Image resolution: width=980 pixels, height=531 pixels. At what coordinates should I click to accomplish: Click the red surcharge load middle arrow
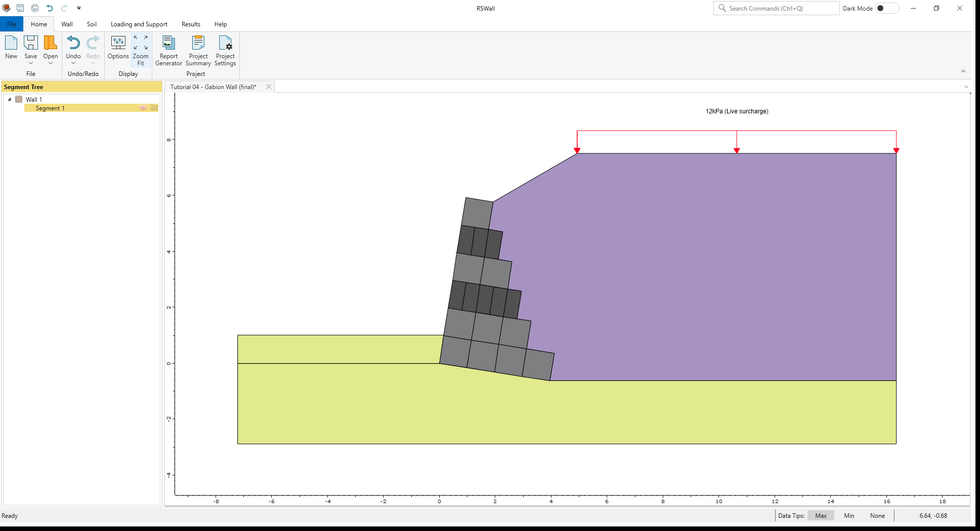(737, 142)
